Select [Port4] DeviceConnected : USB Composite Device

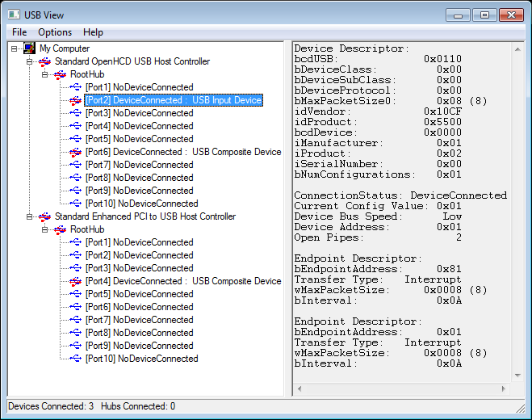click(183, 281)
